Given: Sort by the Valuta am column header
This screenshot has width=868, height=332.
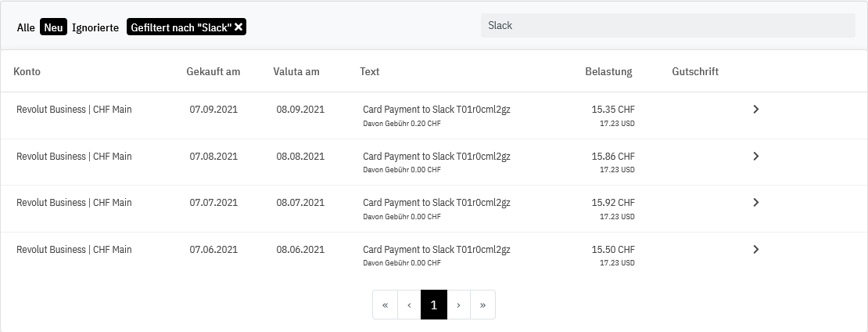Looking at the screenshot, I should tap(296, 72).
